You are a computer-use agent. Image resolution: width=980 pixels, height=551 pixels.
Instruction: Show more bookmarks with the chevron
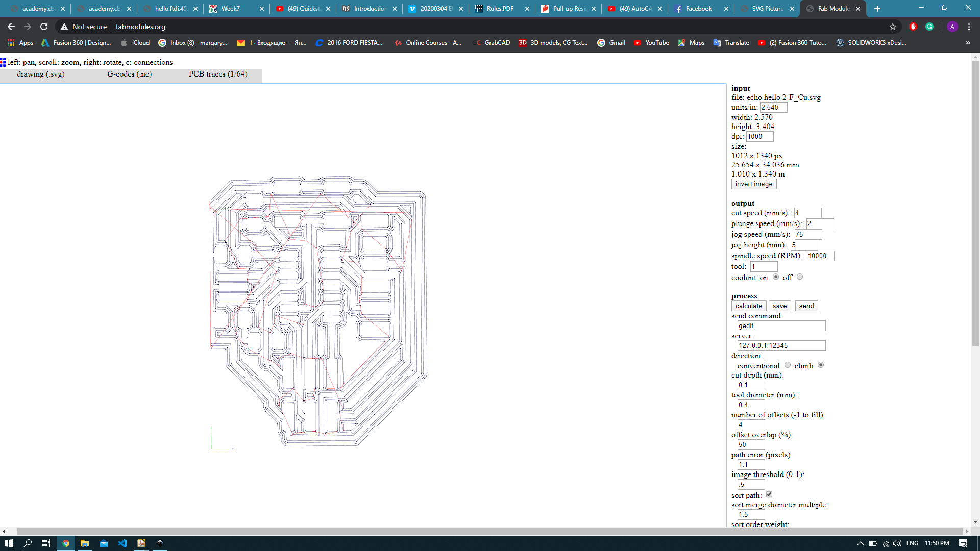click(x=968, y=43)
